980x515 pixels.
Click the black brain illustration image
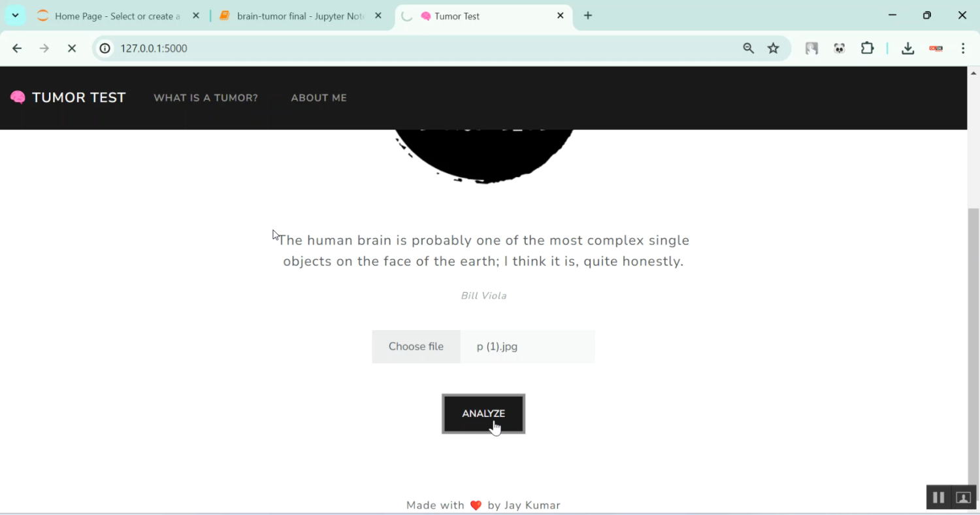484,156
